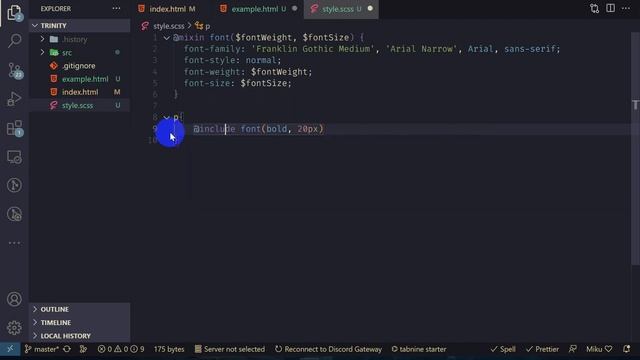Open the Run and Debug view
This screenshot has height=360, width=640.
(14, 99)
